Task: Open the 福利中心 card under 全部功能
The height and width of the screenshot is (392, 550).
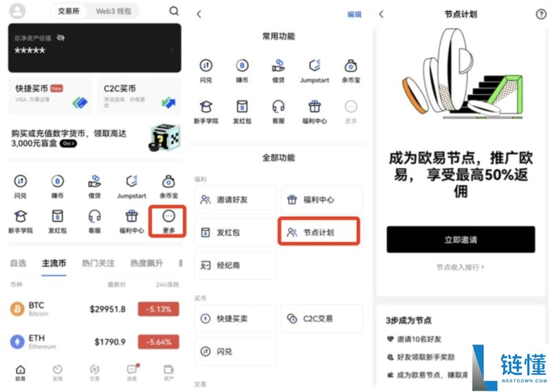Action: 322,199
